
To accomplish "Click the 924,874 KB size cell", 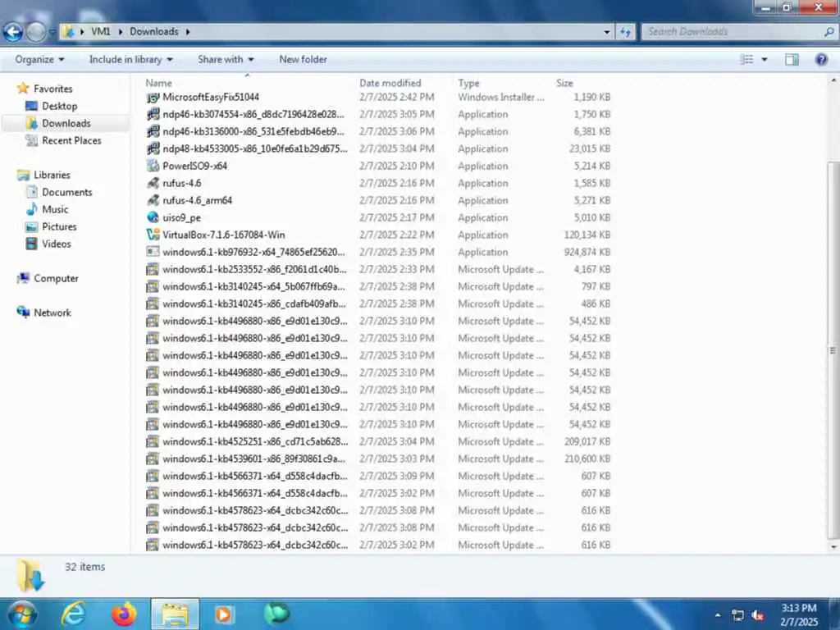I will pos(587,252).
